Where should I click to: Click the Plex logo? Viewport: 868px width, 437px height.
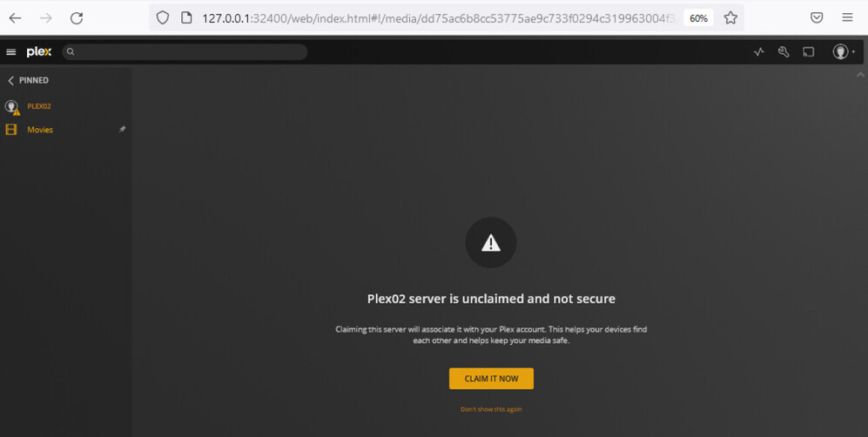tap(39, 52)
